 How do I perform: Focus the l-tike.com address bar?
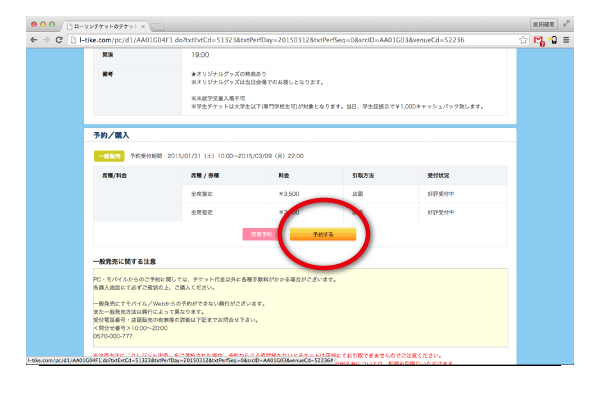point(297,40)
